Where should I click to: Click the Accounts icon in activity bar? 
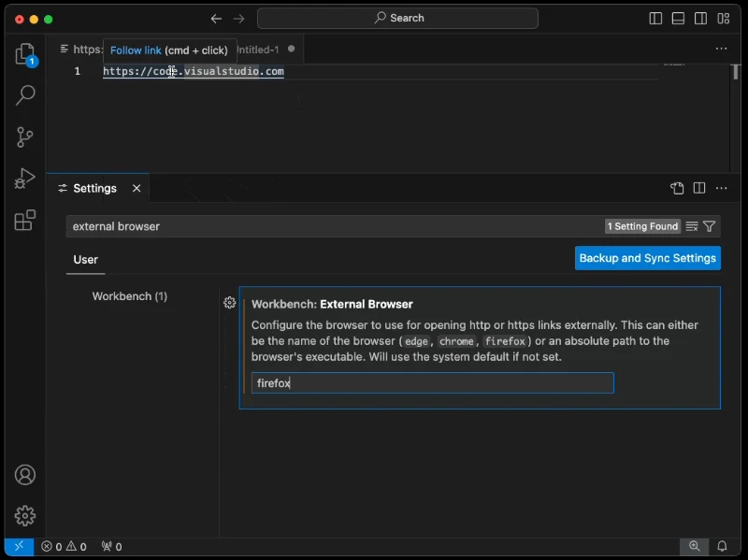coord(25,475)
